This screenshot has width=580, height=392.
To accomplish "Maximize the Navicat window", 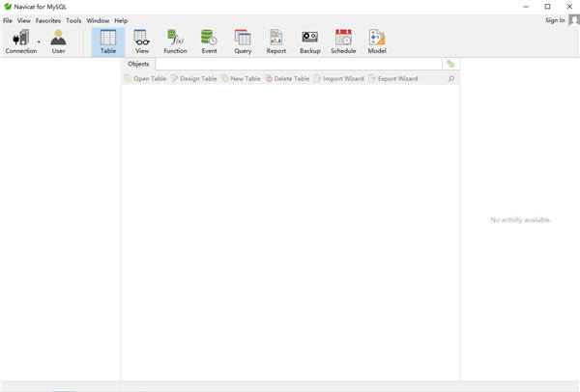I will click(547, 7).
